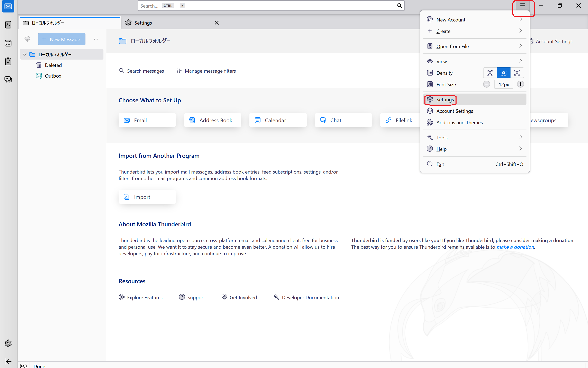The width and height of the screenshot is (588, 368).
Task: Select compact density icon
Action: coord(490,72)
